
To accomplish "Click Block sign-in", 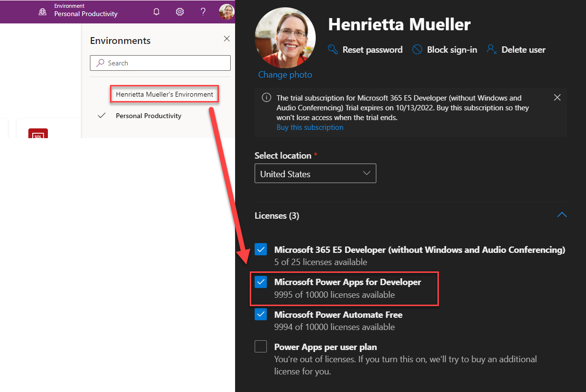I will (445, 50).
